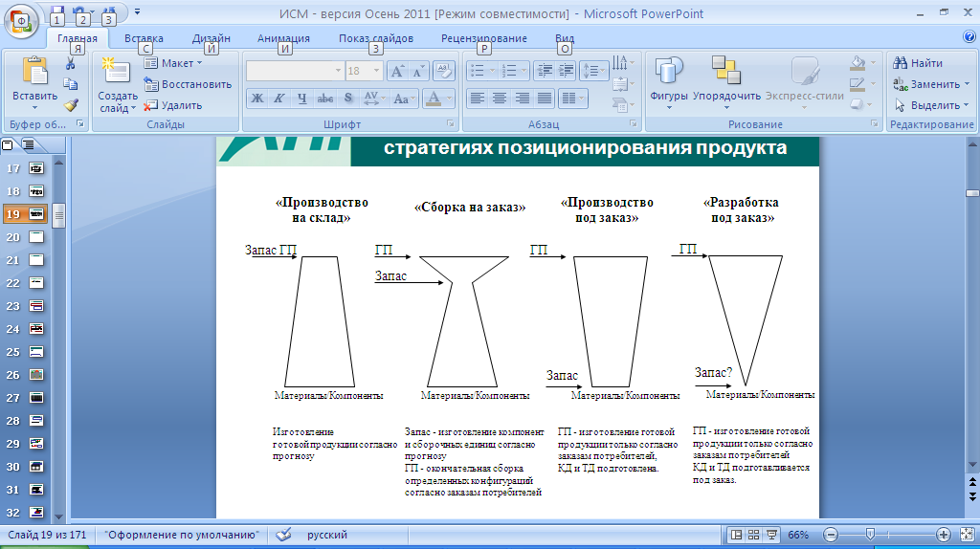This screenshot has height=549, width=980.
Task: Switch to Slide Show (Показ слайдов) tab
Action: point(376,38)
